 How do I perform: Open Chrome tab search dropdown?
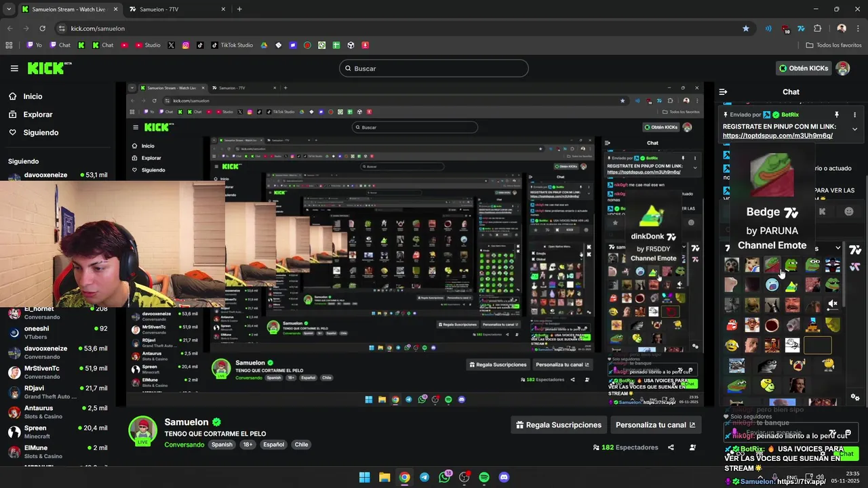point(8,9)
